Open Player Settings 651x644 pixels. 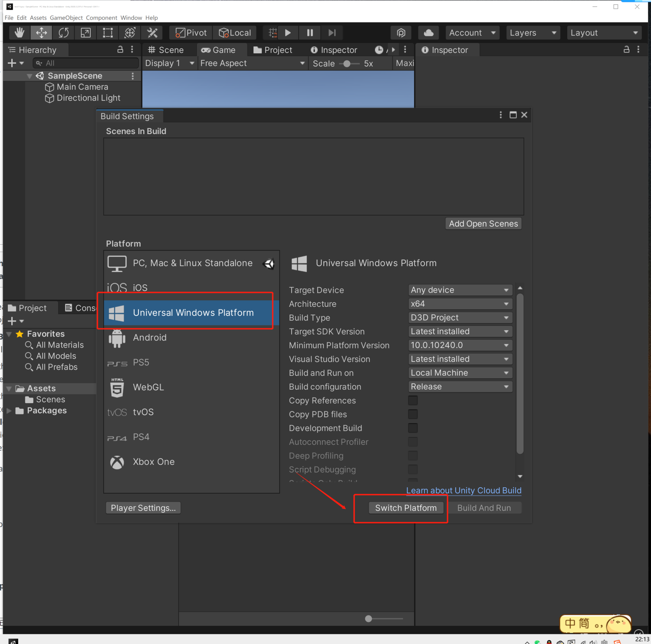pyautogui.click(x=143, y=508)
